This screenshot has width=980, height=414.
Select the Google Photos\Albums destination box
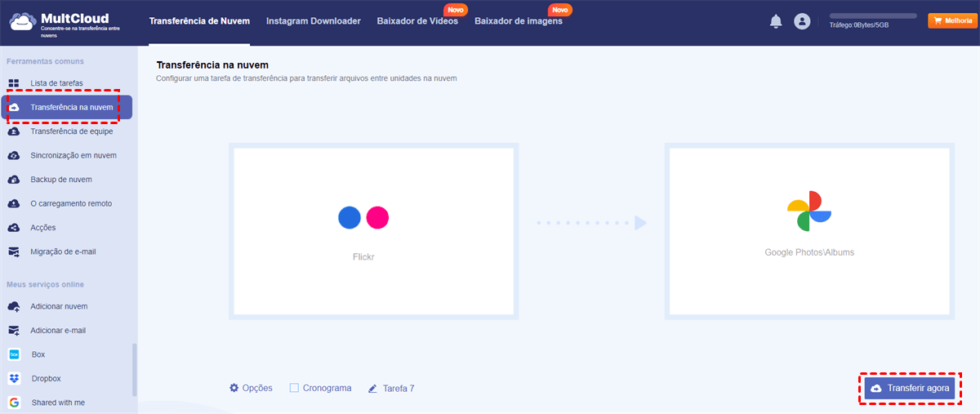809,231
